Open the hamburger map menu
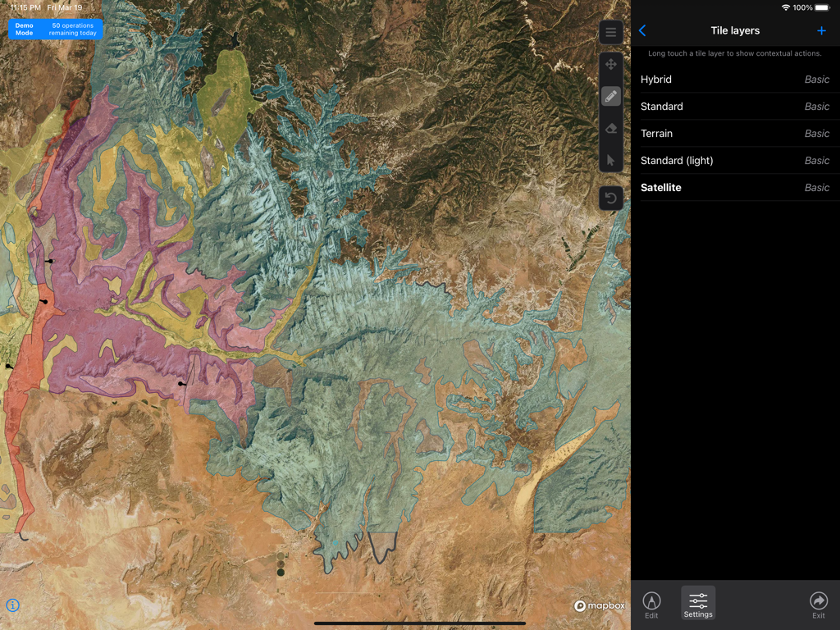Image resolution: width=840 pixels, height=630 pixels. tap(609, 32)
